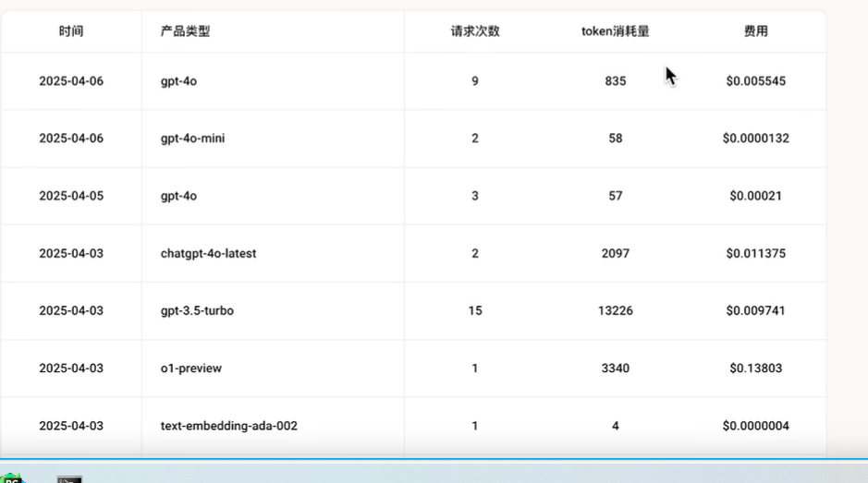The height and width of the screenshot is (483, 868).
Task: Click the token消耗量 column header
Action: point(615,31)
